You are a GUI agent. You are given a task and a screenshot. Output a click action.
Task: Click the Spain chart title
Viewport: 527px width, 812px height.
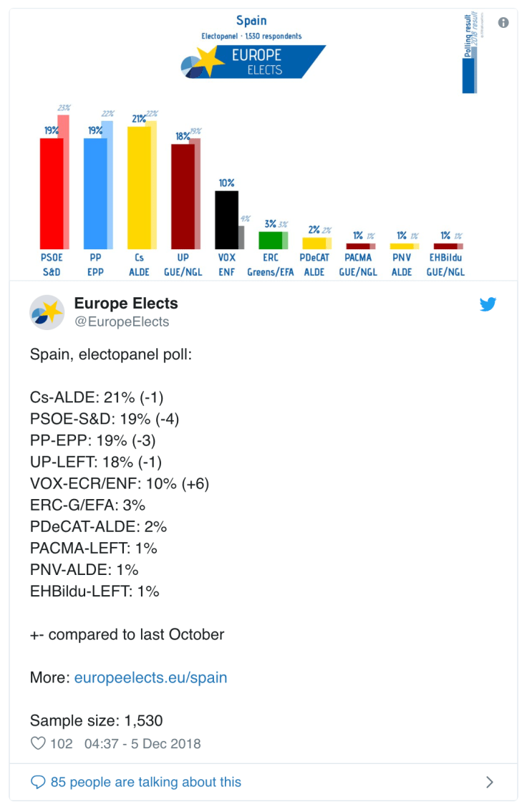pyautogui.click(x=251, y=20)
